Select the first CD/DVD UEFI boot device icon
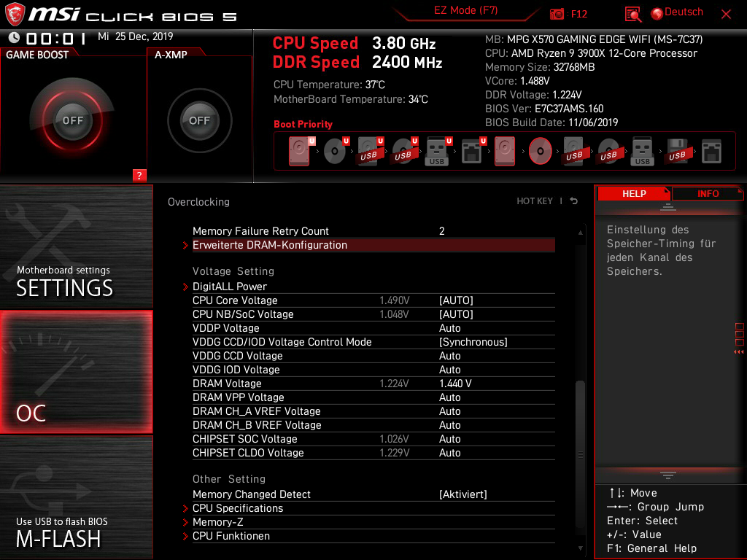 click(336, 151)
